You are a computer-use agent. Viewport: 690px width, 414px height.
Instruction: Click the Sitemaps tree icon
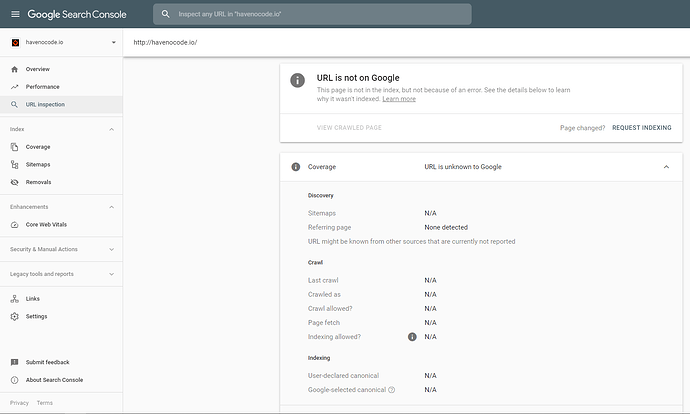(x=15, y=165)
